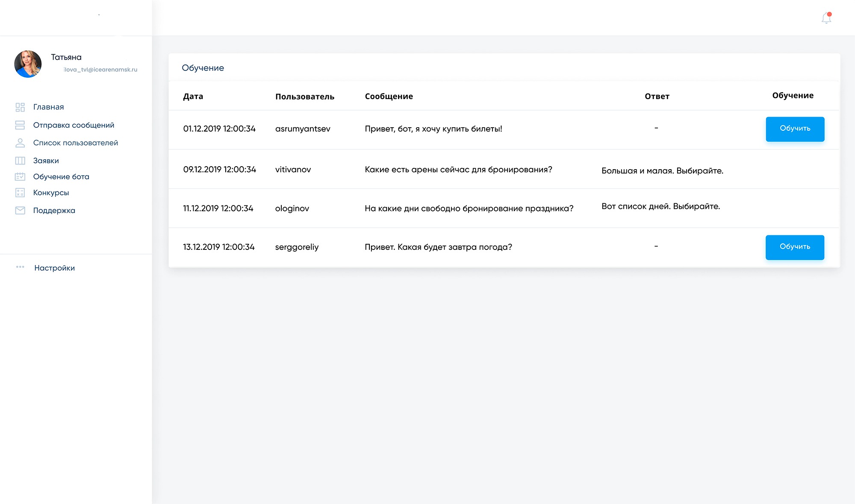Click the profile email address text

click(100, 70)
